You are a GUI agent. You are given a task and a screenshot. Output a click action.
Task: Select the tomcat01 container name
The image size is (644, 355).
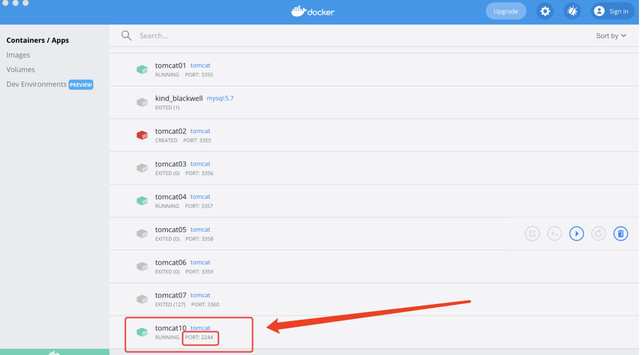point(171,66)
